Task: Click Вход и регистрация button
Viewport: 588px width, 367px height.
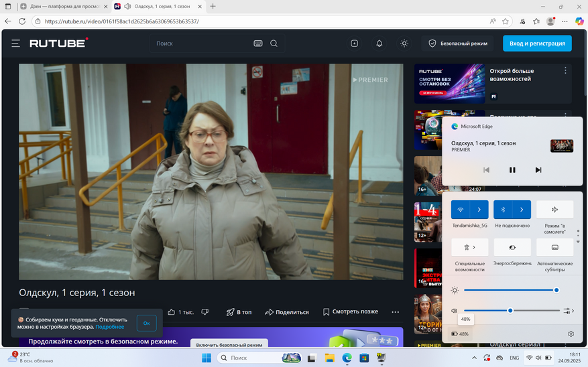Action: (x=537, y=44)
